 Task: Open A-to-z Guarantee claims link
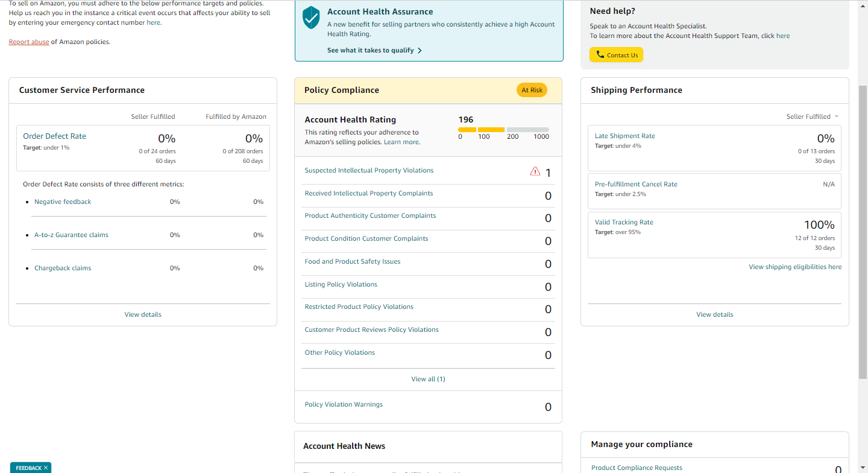(71, 235)
